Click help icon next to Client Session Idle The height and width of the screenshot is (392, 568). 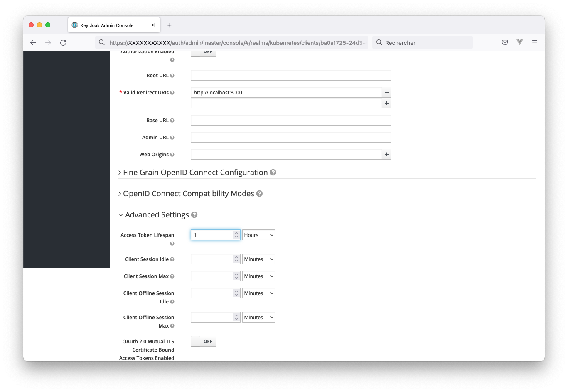pos(172,259)
